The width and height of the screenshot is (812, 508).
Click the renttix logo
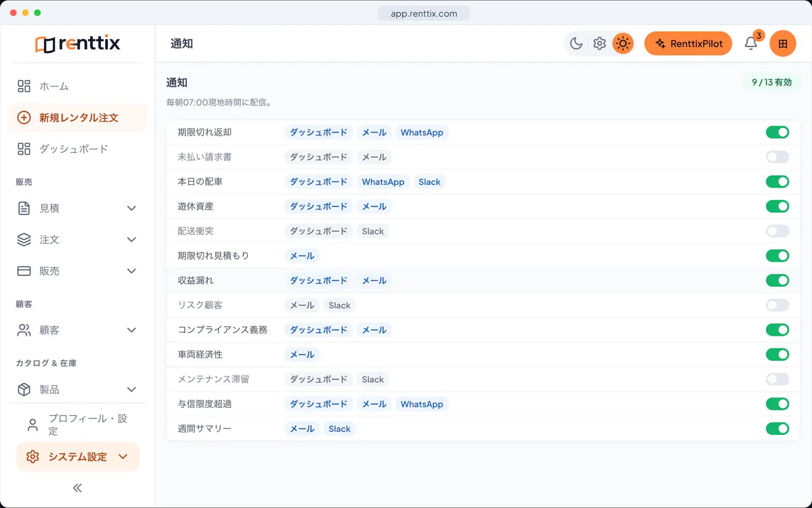(x=78, y=44)
